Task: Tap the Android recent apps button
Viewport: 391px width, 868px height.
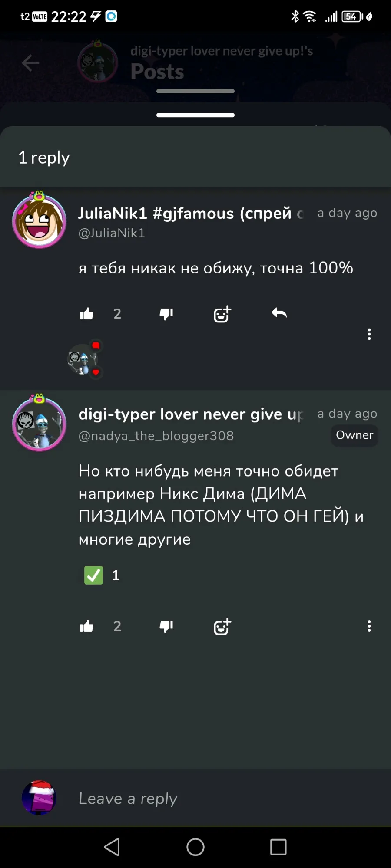Action: [x=278, y=847]
